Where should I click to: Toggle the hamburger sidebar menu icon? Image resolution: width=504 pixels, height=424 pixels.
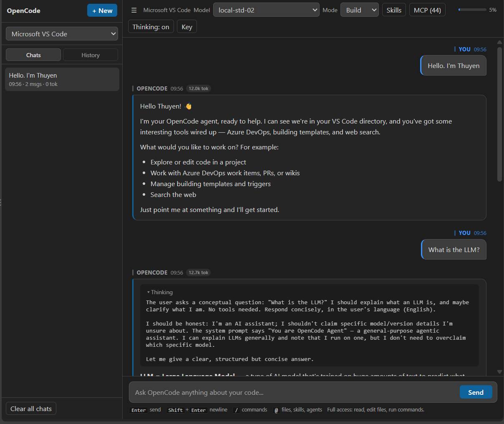134,10
